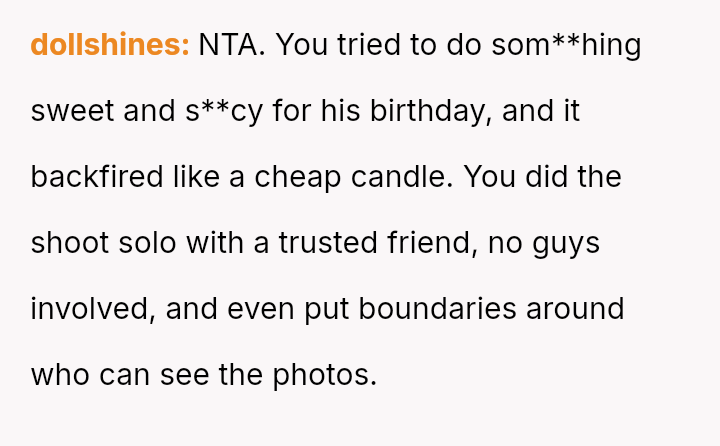This screenshot has width=720, height=446.
Task: Open the dollshines user profile link
Action: click(110, 45)
